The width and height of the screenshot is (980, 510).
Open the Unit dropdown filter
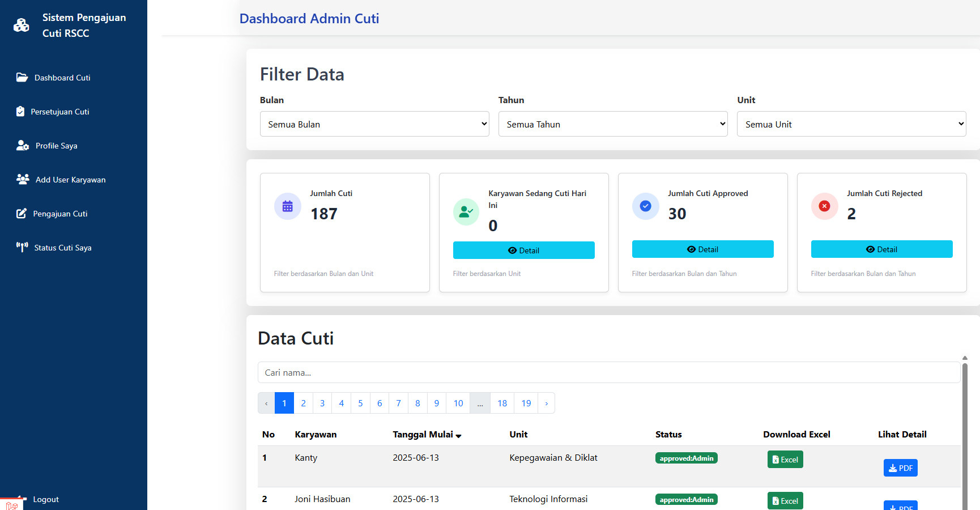pos(851,124)
